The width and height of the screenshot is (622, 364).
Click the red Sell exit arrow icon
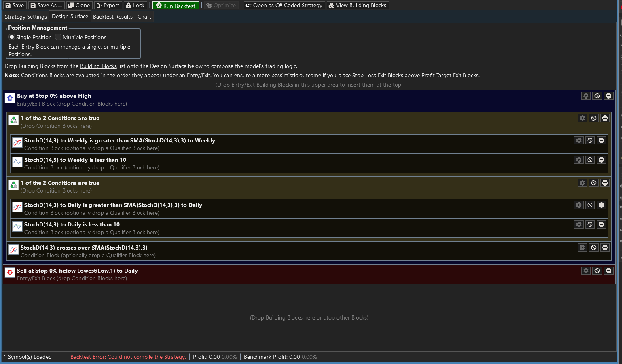click(10, 273)
